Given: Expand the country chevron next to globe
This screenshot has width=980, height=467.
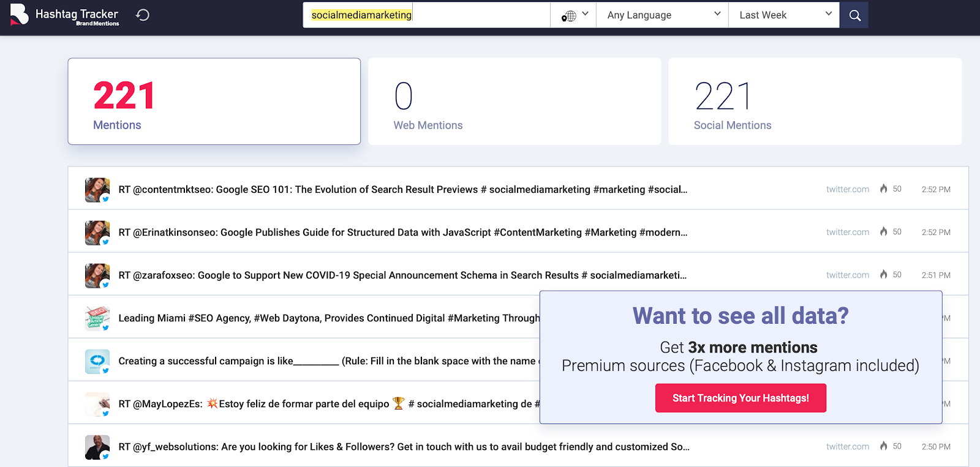Looking at the screenshot, I should coord(585,14).
